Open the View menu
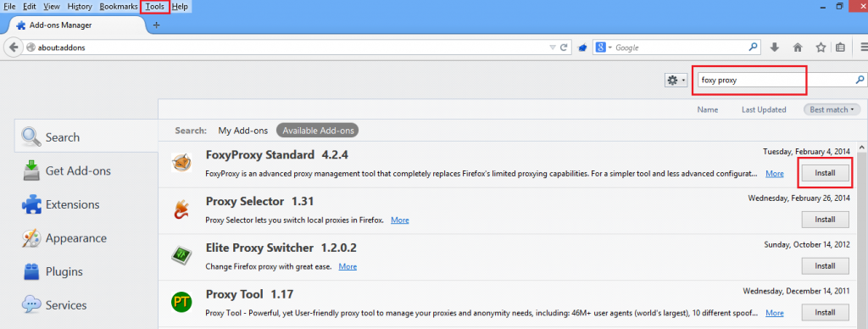Screen dimensions: 868x329 point(52,7)
